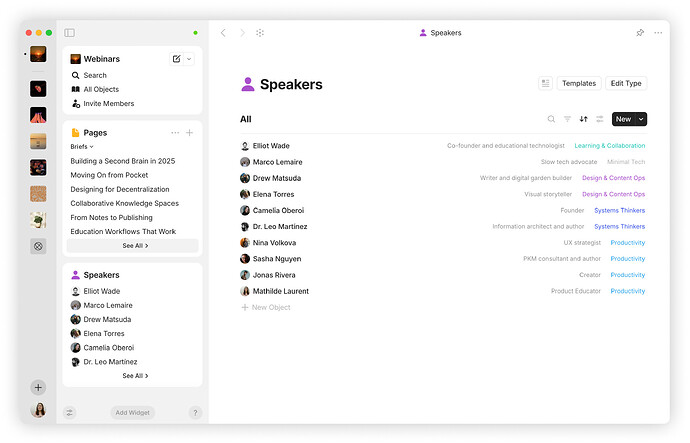
Task: Open the dropdown arrow next to New
Action: pyautogui.click(x=641, y=119)
